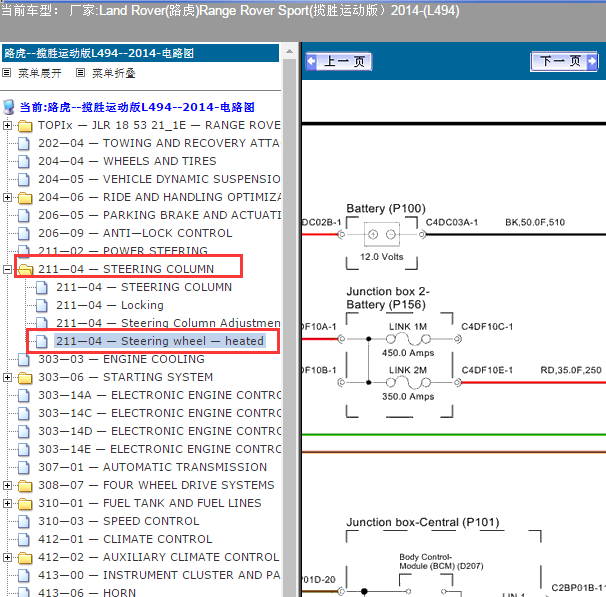Click wire label RD,35.0F,250
Viewport: 606px width, 597px height.
pyautogui.click(x=570, y=370)
